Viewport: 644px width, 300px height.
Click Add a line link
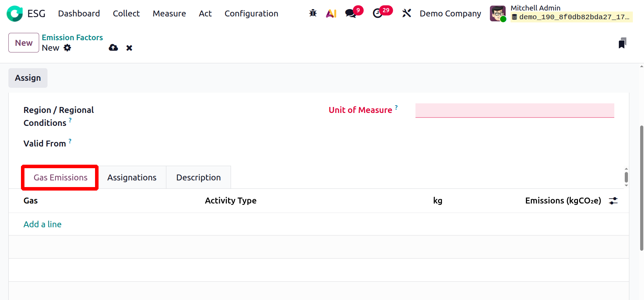[43, 224]
